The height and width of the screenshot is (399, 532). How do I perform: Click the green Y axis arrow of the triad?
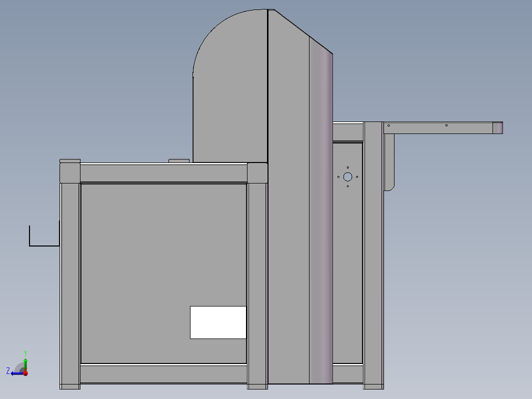25,363
